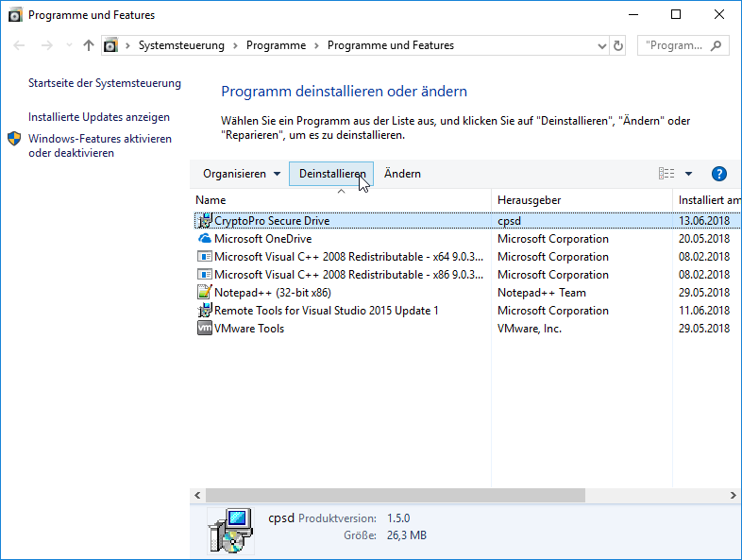This screenshot has height=560, width=742.
Task: Select the VMware Tools entry
Action: tap(249, 329)
